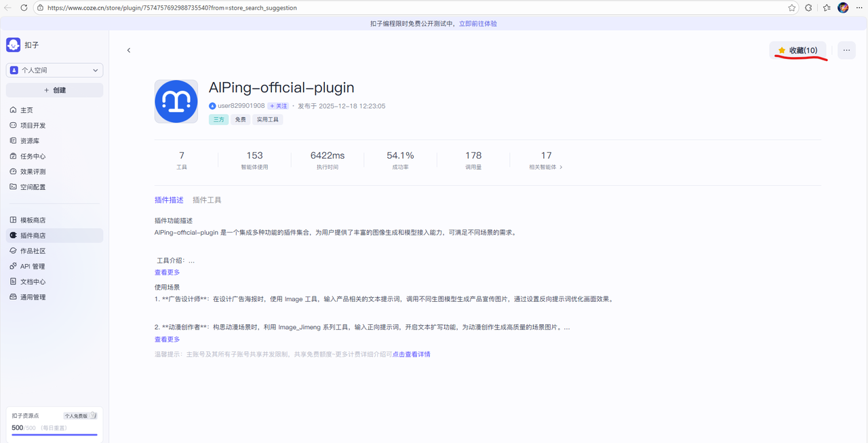868x443 pixels.
Task: Open the browser extensions puzzle icon
Action: (x=808, y=7)
